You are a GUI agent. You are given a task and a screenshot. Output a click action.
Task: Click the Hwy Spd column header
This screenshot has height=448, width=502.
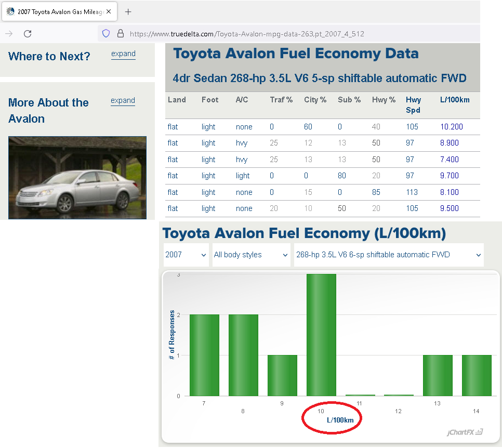(x=413, y=105)
